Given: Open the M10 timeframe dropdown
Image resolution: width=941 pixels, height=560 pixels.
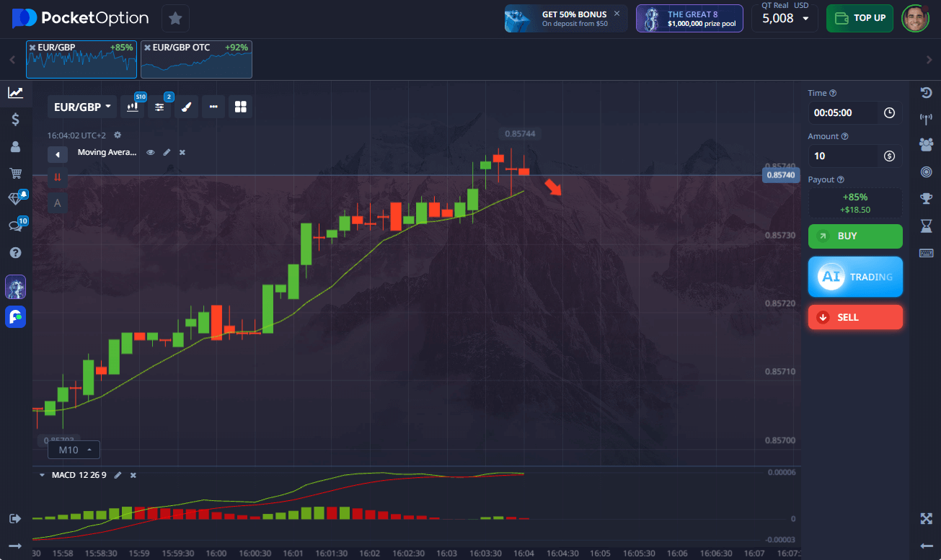Looking at the screenshot, I should tap(74, 450).
